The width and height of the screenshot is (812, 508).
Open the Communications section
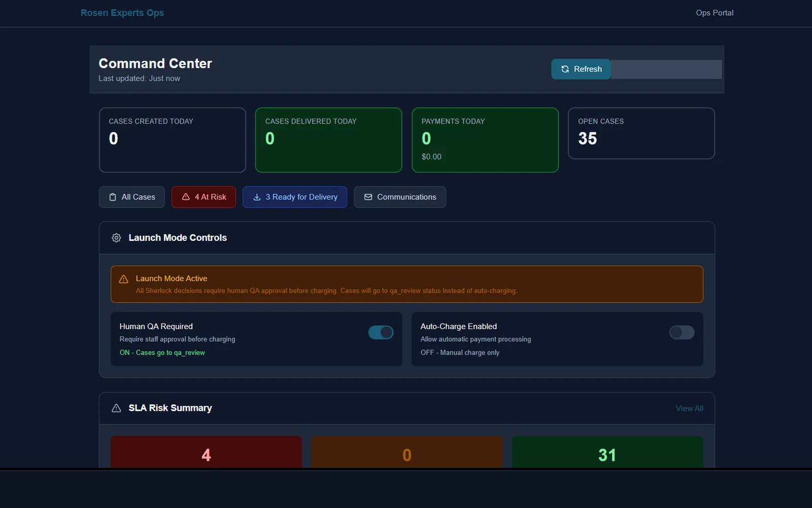click(400, 197)
